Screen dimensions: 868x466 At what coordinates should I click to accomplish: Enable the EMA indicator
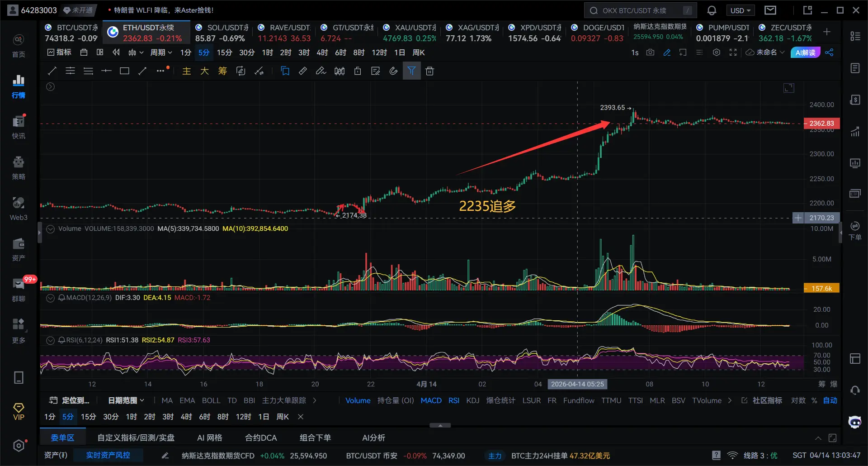187,400
